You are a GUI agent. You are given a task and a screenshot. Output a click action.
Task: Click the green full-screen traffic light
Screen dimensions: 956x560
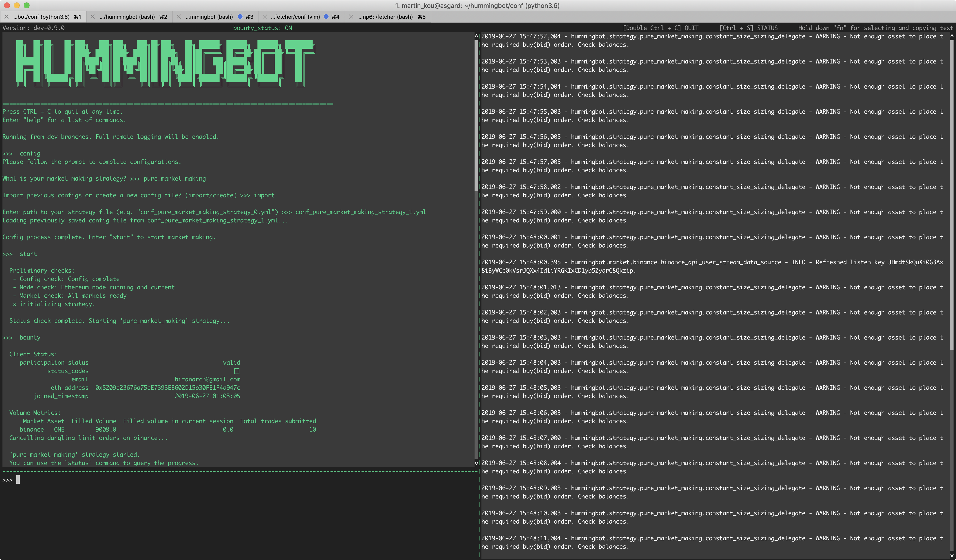coord(26,5)
